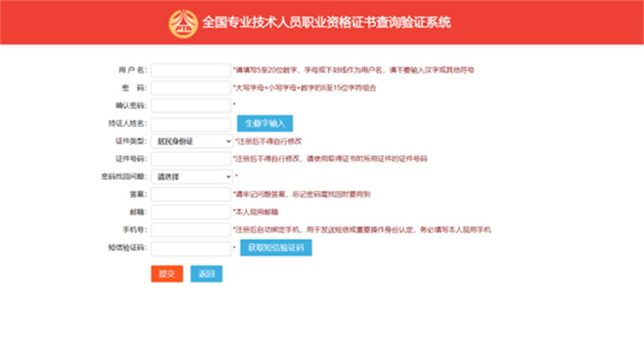Click the golden emblem logo in the header
Viewport: 644px width, 337px height.
tap(183, 24)
